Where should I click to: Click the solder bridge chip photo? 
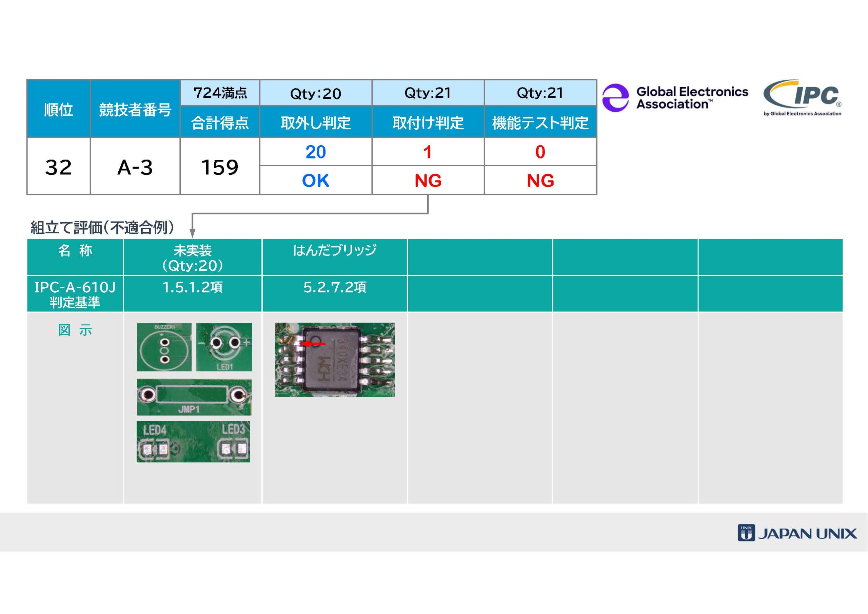pos(335,360)
